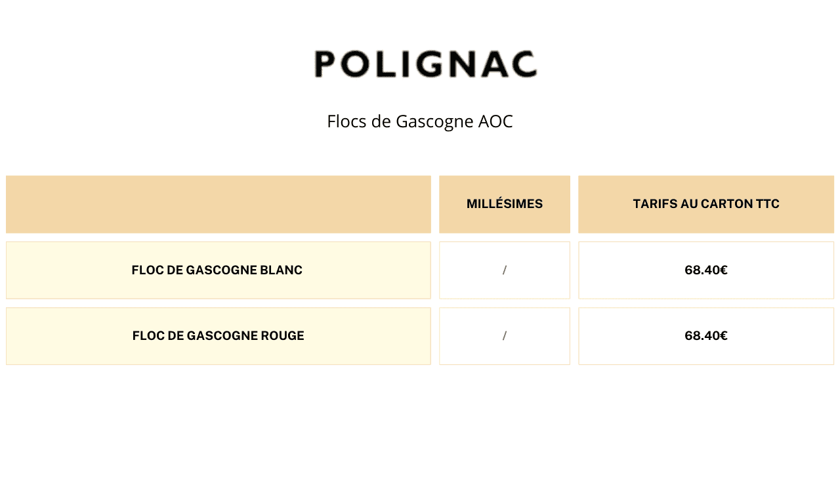This screenshot has width=840, height=504.
Task: Select the FLOC DE GASCOGNE ROUGE row label
Action: click(219, 336)
